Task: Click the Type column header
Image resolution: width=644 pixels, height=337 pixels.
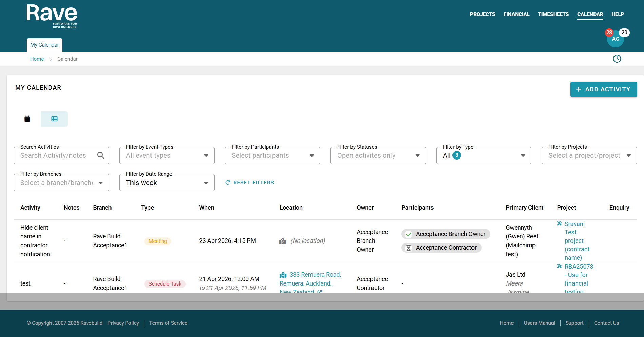Action: pos(148,208)
